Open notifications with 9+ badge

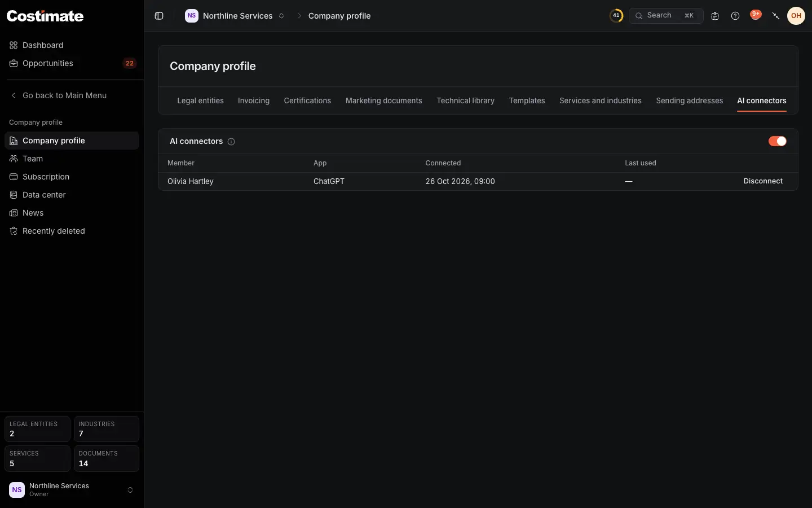tap(756, 15)
